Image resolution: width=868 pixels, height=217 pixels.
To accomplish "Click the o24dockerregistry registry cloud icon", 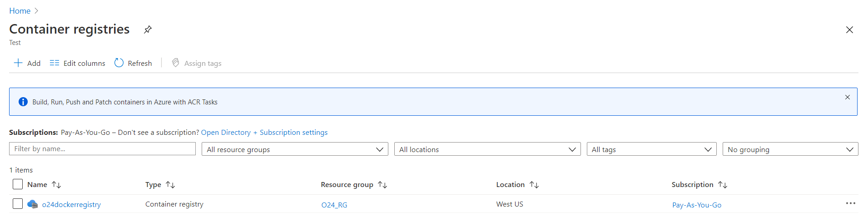I will tap(32, 204).
